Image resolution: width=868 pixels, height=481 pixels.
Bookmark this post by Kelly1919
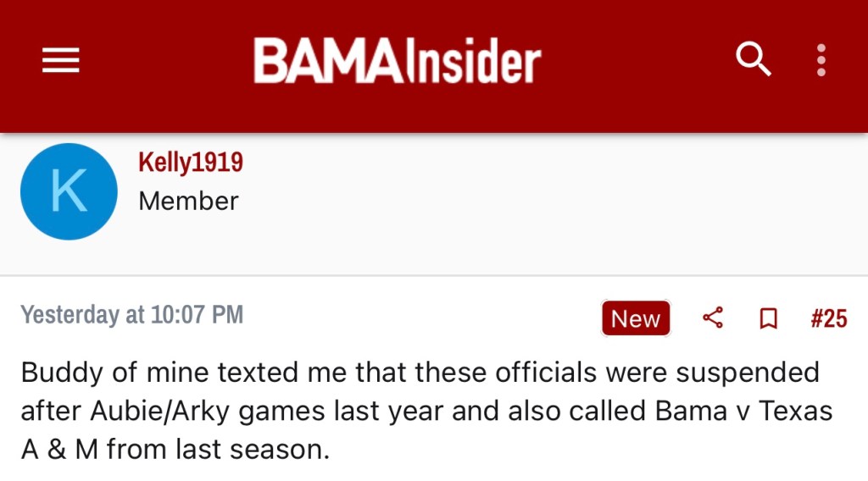[x=768, y=318]
